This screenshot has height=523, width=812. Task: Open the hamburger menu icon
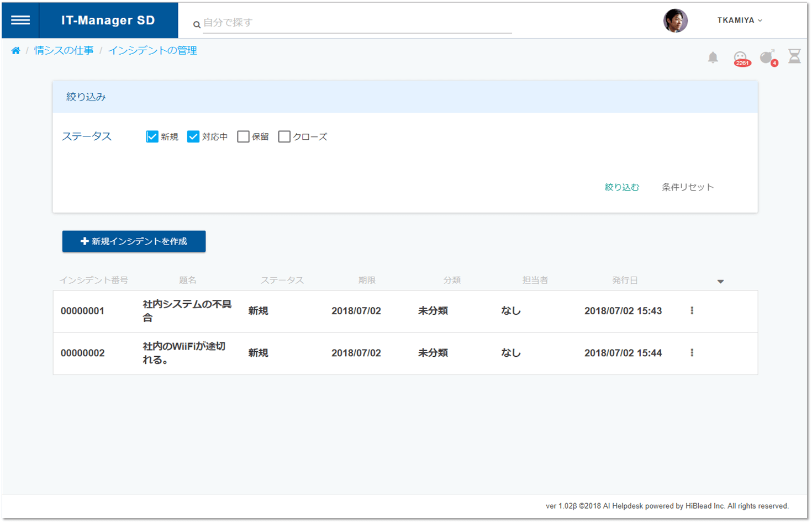point(20,20)
